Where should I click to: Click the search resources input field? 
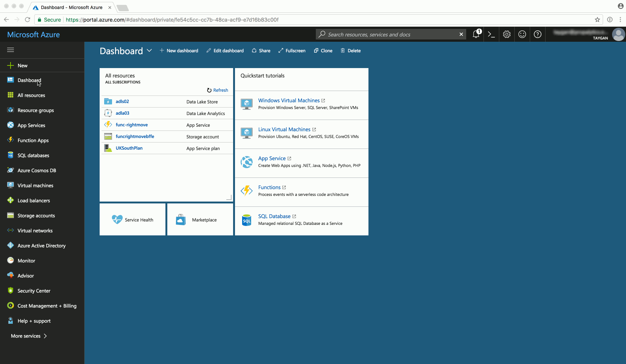tap(391, 34)
